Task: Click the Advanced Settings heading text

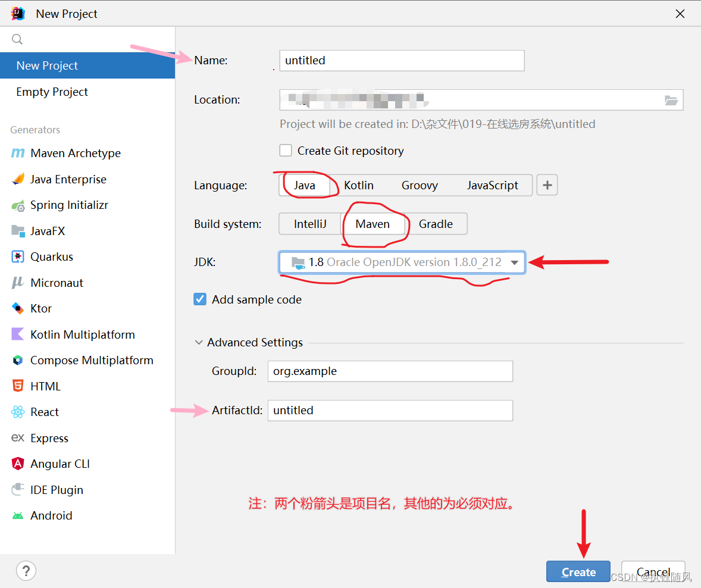Action: coord(255,343)
